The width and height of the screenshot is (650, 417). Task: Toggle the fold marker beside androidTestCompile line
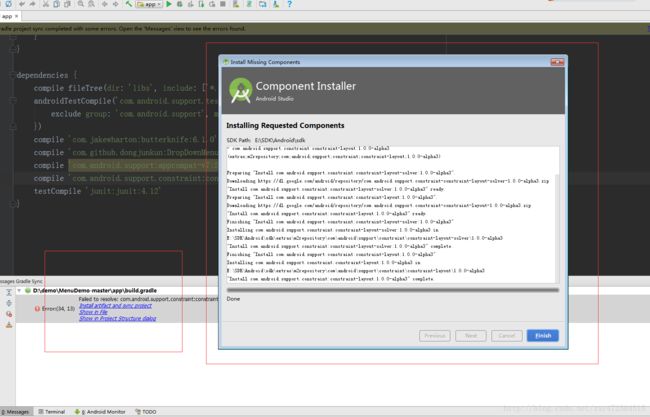pyautogui.click(x=12, y=101)
